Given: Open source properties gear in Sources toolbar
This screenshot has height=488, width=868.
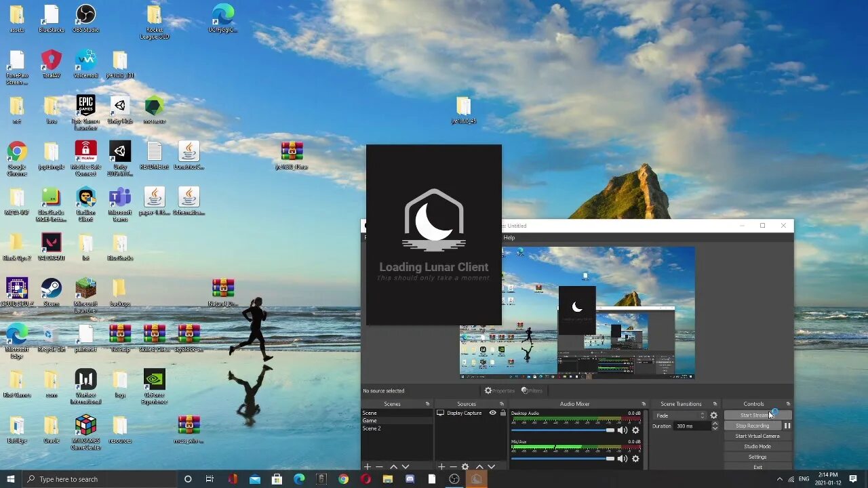Looking at the screenshot, I should coord(465,467).
